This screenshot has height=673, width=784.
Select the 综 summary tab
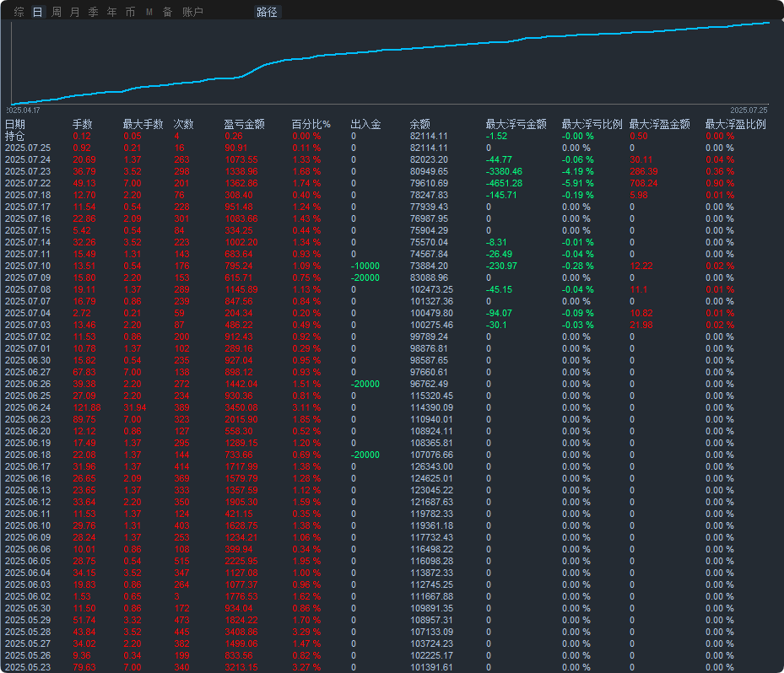pos(19,12)
